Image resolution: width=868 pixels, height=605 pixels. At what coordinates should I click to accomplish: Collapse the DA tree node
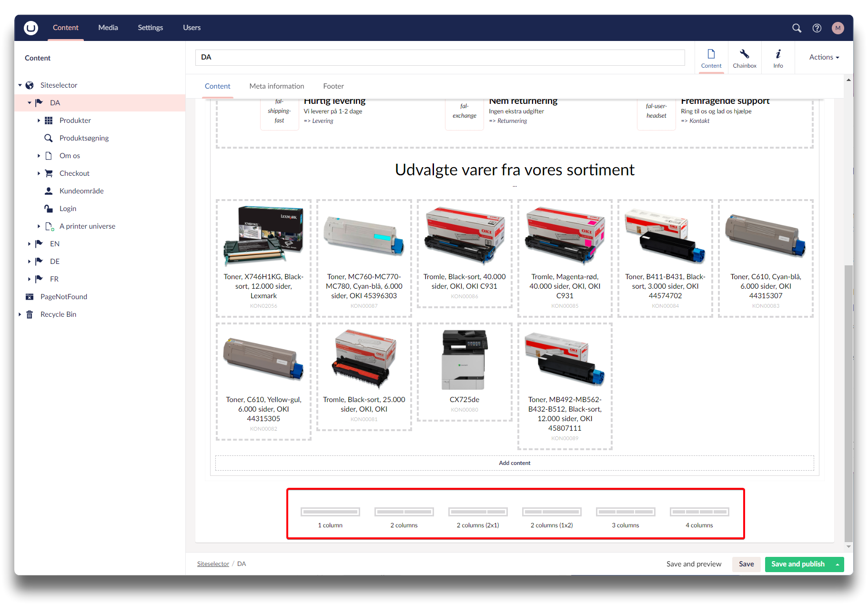[29, 103]
